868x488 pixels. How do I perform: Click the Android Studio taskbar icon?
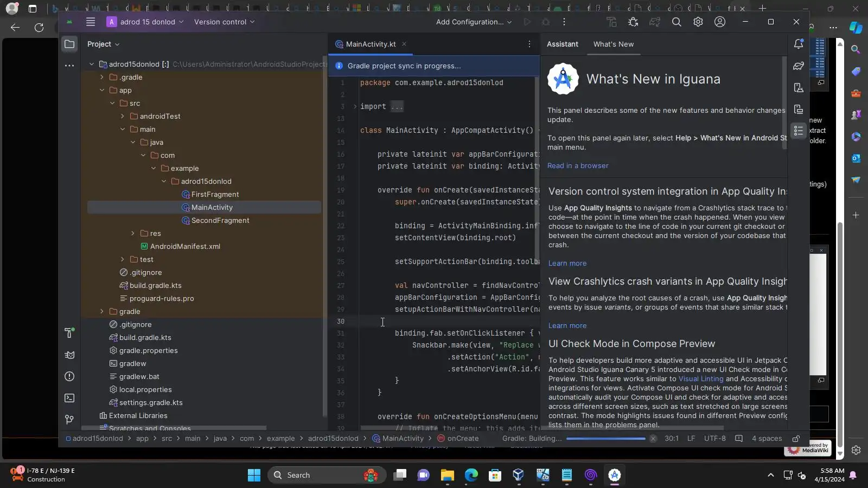[615, 475]
